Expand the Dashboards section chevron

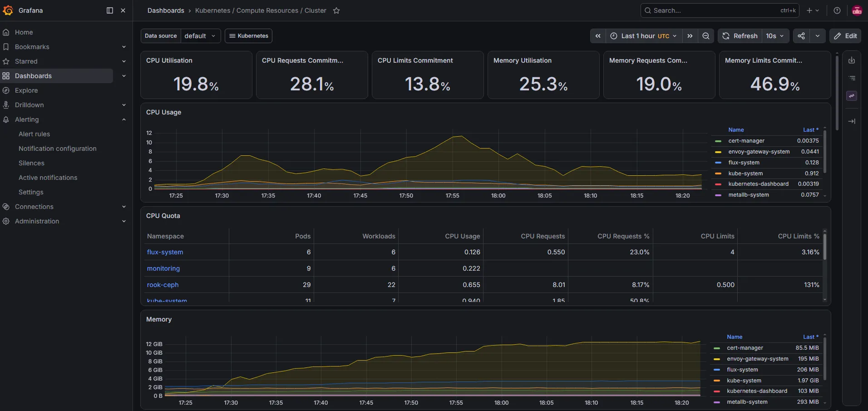(x=124, y=76)
